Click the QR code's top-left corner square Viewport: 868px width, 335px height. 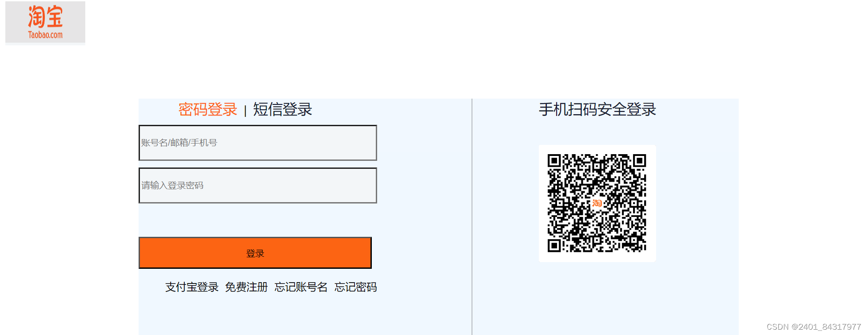click(x=554, y=160)
